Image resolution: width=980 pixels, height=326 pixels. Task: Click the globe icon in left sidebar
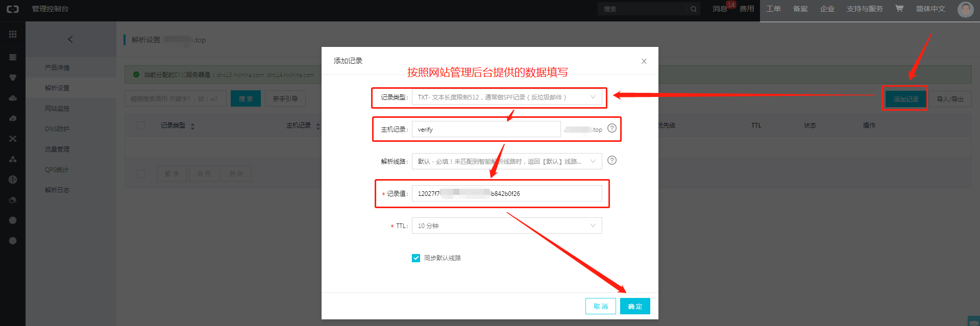13,180
